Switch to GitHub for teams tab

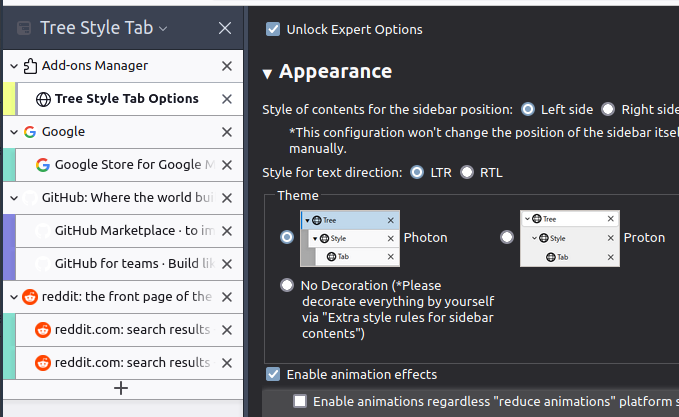[132, 264]
